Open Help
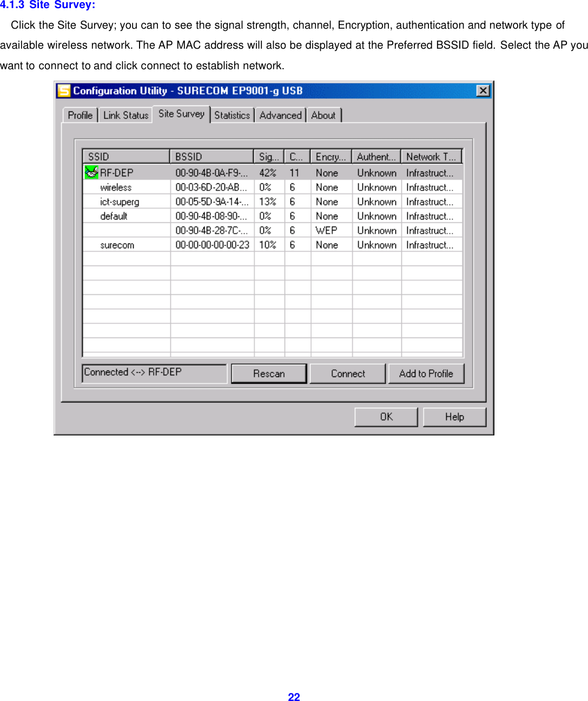Image resolution: width=588 pixels, height=701 pixels. 454,416
